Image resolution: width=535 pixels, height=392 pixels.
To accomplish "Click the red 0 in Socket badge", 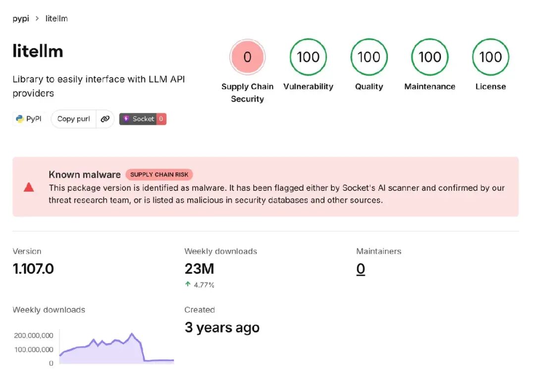I will tap(161, 119).
